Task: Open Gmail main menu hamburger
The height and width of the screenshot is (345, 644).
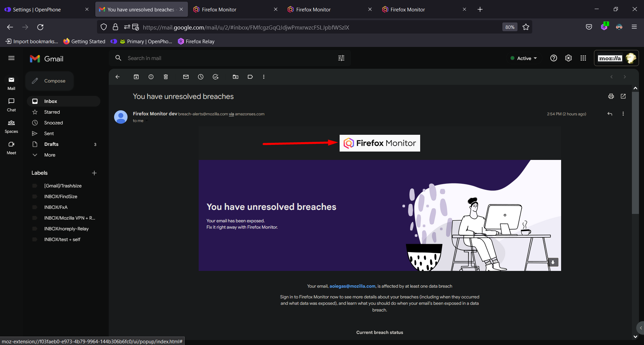Action: pyautogui.click(x=11, y=58)
